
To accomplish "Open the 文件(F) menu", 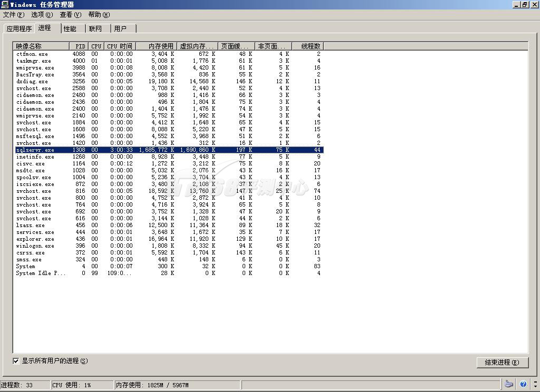I will coord(14,15).
